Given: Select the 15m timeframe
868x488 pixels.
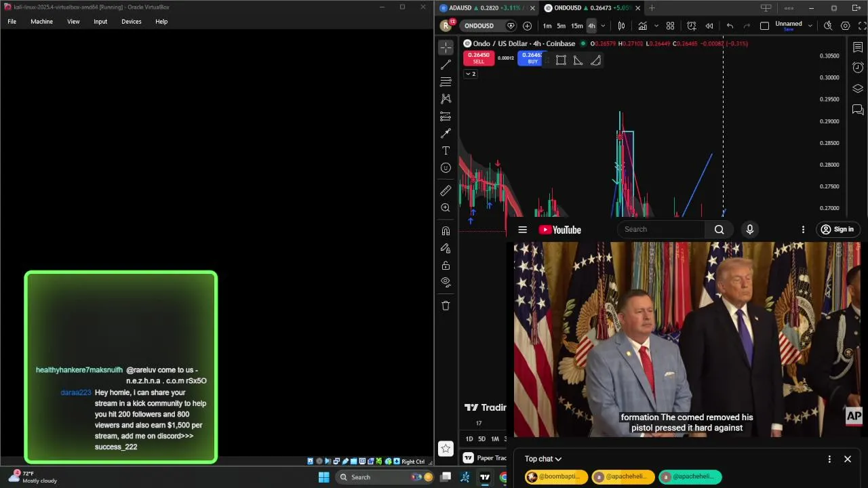Looking at the screenshot, I should 577,26.
